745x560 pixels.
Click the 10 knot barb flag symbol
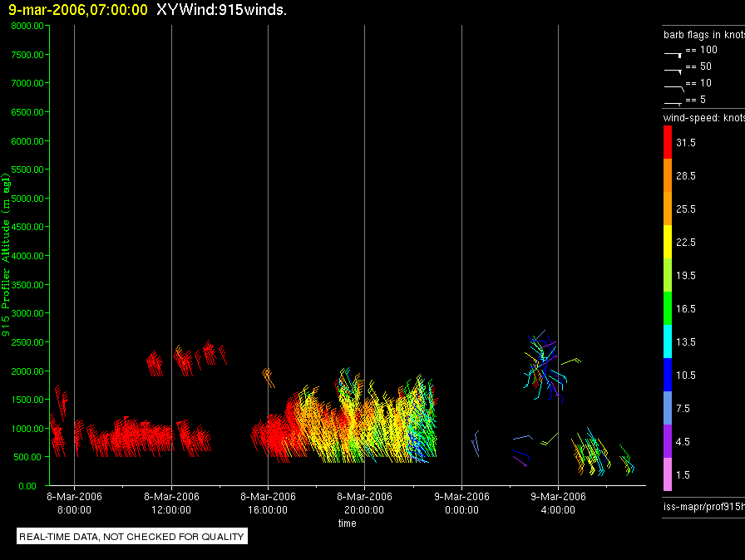(673, 88)
